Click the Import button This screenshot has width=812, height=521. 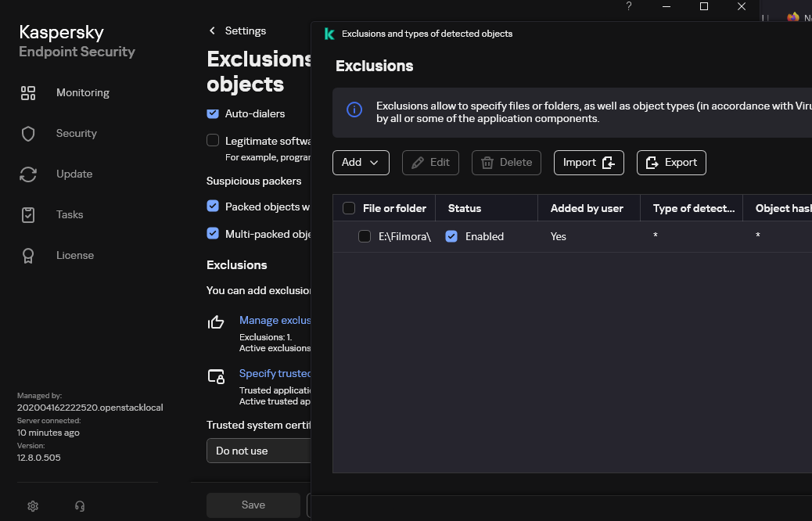(x=589, y=163)
